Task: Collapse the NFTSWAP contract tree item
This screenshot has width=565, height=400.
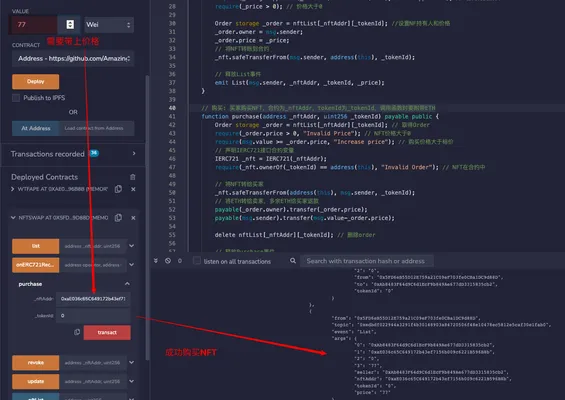Action: pyautogui.click(x=13, y=218)
